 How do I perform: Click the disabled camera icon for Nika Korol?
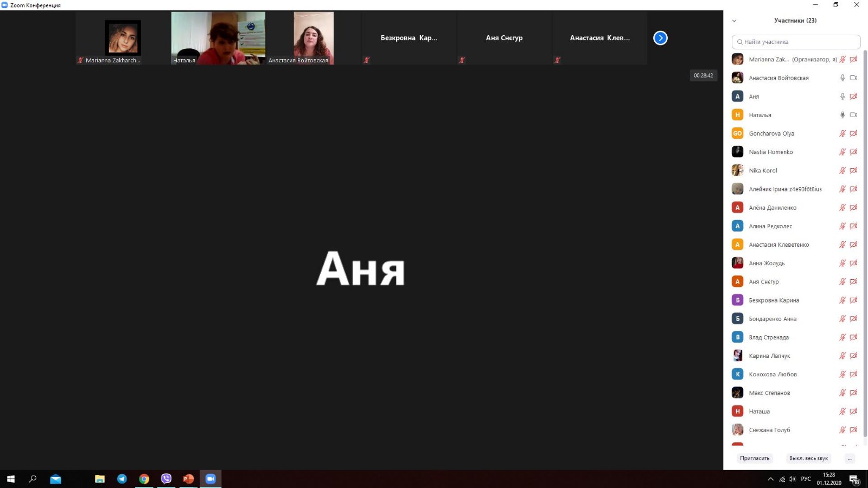pyautogui.click(x=853, y=170)
